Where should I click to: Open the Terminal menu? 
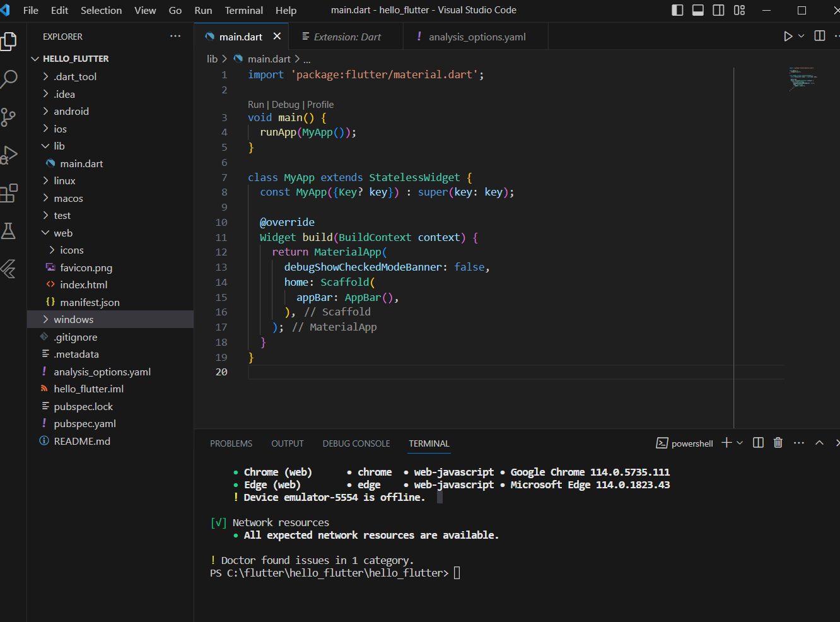point(244,10)
